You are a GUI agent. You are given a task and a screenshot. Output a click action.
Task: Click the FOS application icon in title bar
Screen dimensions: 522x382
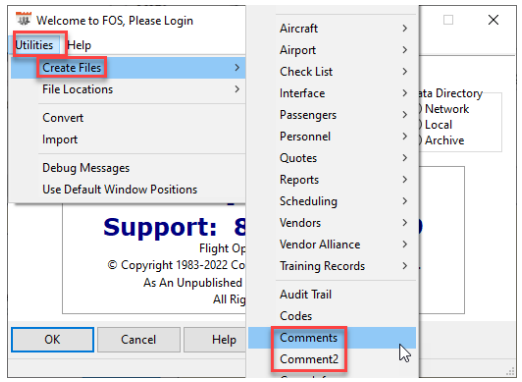(x=24, y=19)
